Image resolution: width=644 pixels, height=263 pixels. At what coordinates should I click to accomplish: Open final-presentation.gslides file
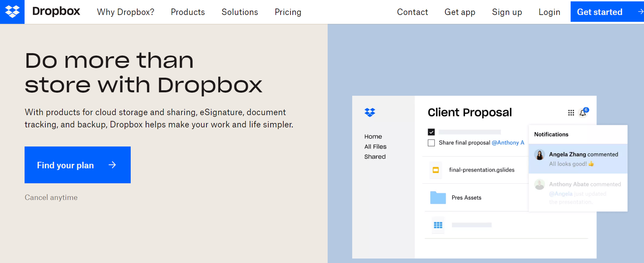(482, 170)
